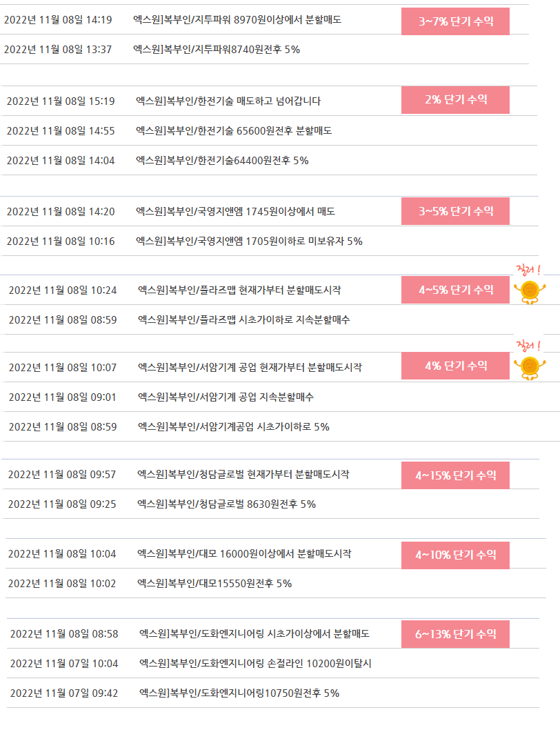Open message 한전기술 매도하고 넘어갑니다

228,101
